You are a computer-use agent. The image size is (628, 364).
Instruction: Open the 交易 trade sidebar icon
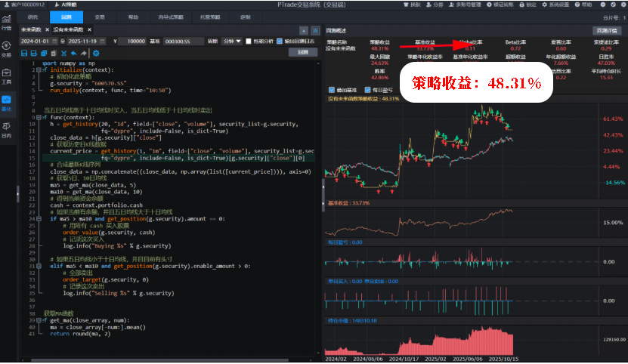pos(7,49)
